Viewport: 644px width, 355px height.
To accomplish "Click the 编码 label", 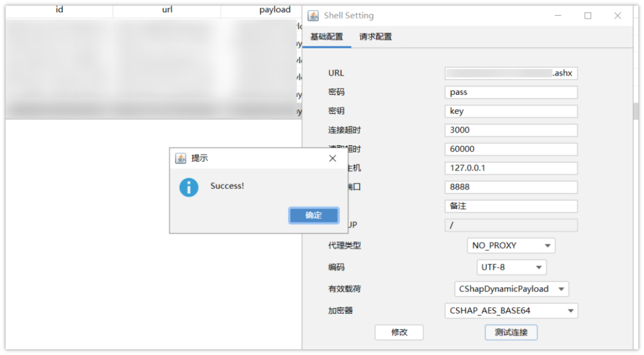I will 336,268.
